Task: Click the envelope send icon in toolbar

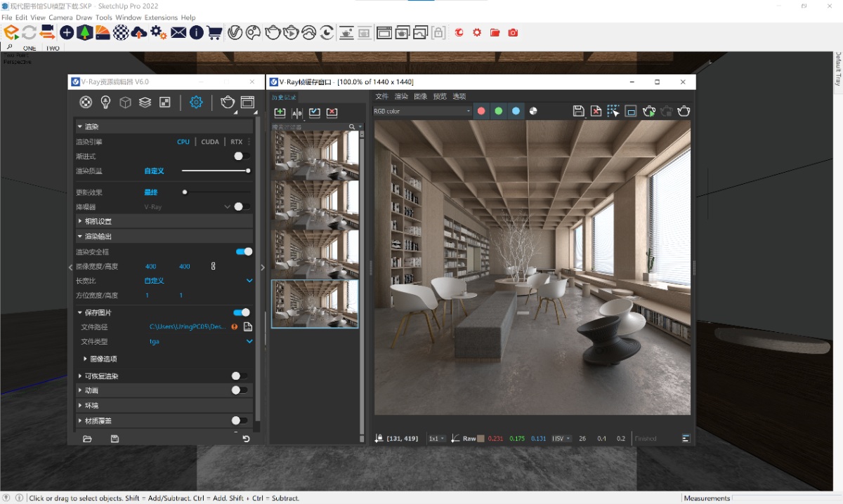Action: pos(178,32)
